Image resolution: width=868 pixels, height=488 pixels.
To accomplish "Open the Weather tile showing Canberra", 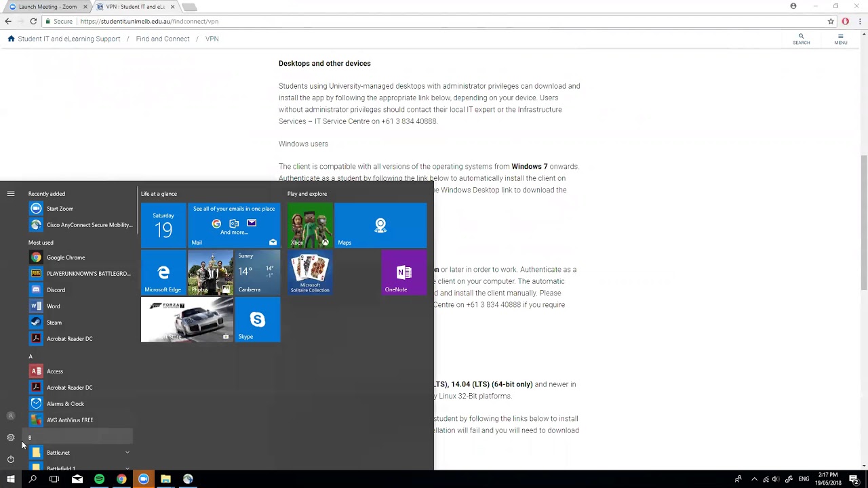I will (257, 272).
